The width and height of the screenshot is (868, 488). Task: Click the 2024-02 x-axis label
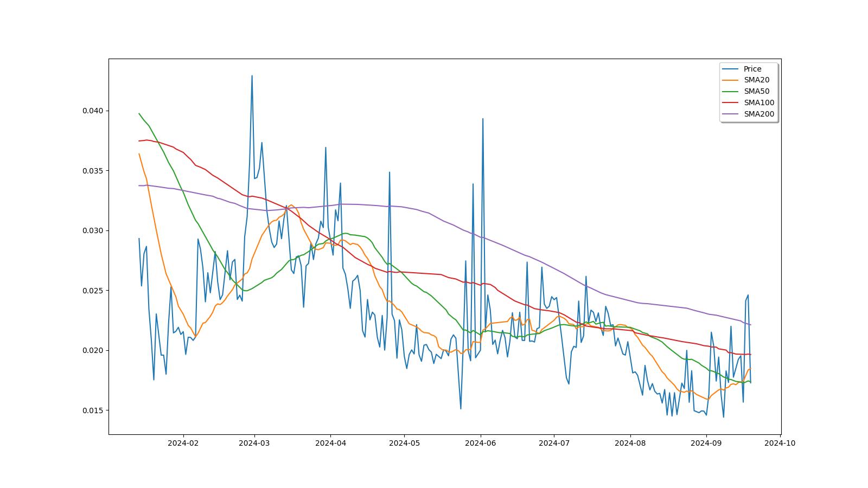(183, 443)
